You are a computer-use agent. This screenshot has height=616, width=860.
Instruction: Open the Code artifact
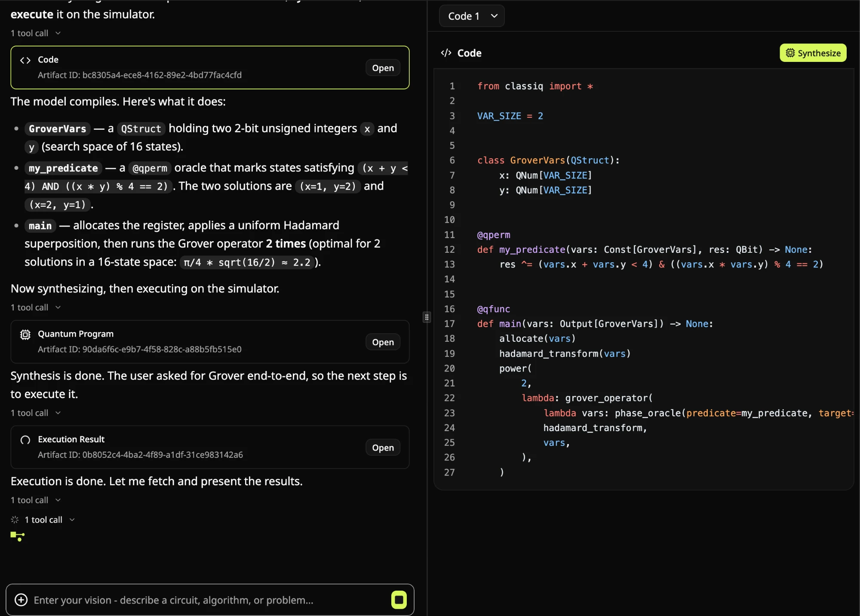[x=383, y=68]
